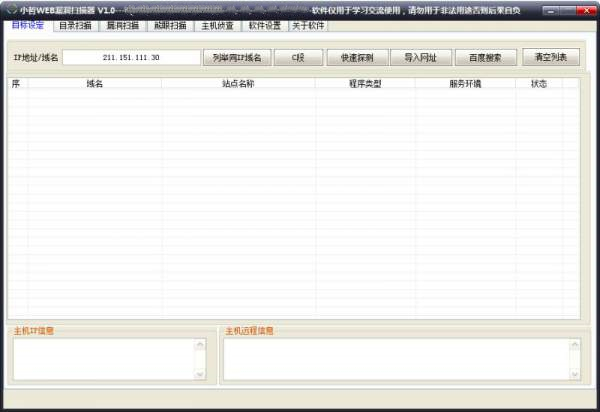The width and height of the screenshot is (600, 412).
Task: Click the 列举同IP域名 button
Action: (237, 57)
